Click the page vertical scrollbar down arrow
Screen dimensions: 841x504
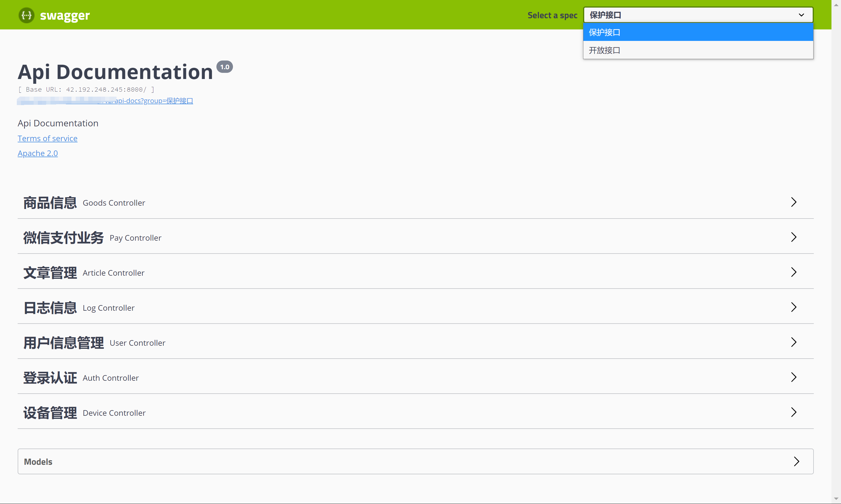pos(836,499)
